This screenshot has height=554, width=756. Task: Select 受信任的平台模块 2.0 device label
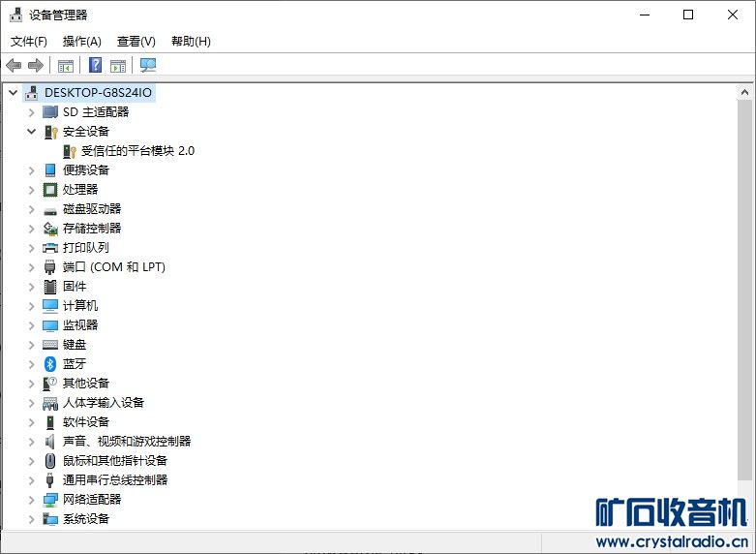137,151
